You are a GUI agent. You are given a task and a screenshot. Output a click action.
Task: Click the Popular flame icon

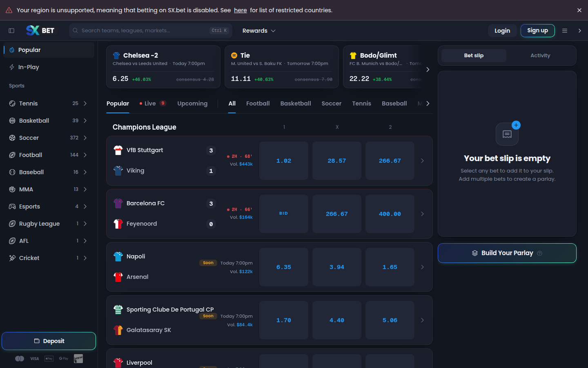(x=12, y=50)
